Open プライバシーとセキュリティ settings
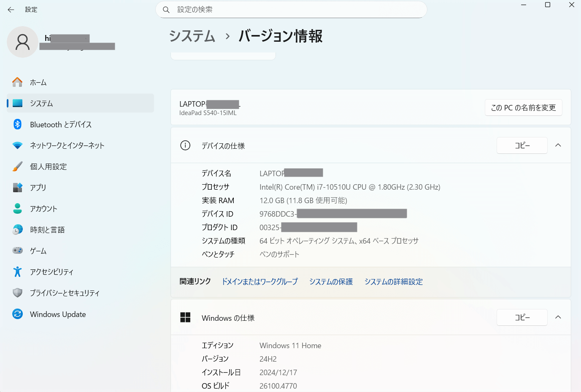The height and width of the screenshot is (392, 581). 80,293
